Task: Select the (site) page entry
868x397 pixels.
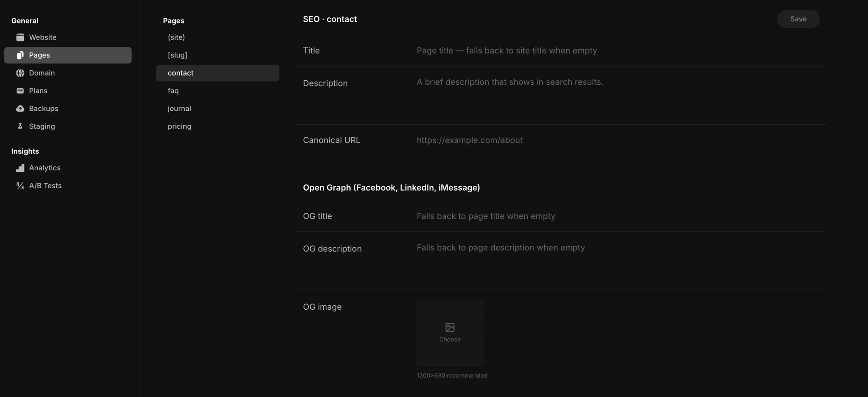Action: [217, 37]
